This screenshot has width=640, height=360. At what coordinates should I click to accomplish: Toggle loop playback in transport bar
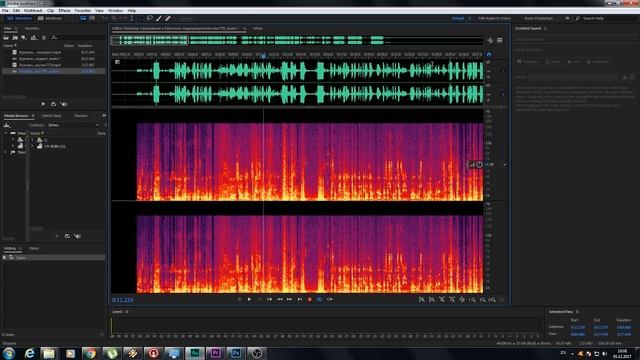(x=319, y=300)
